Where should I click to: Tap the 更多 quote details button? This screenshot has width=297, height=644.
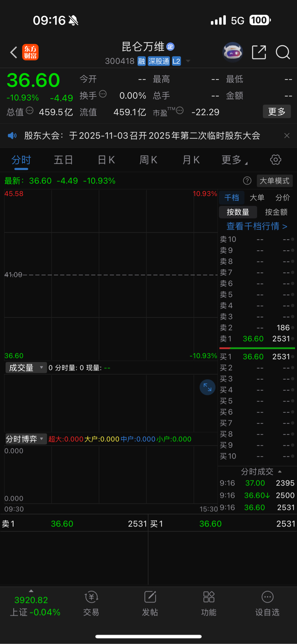[277, 111]
